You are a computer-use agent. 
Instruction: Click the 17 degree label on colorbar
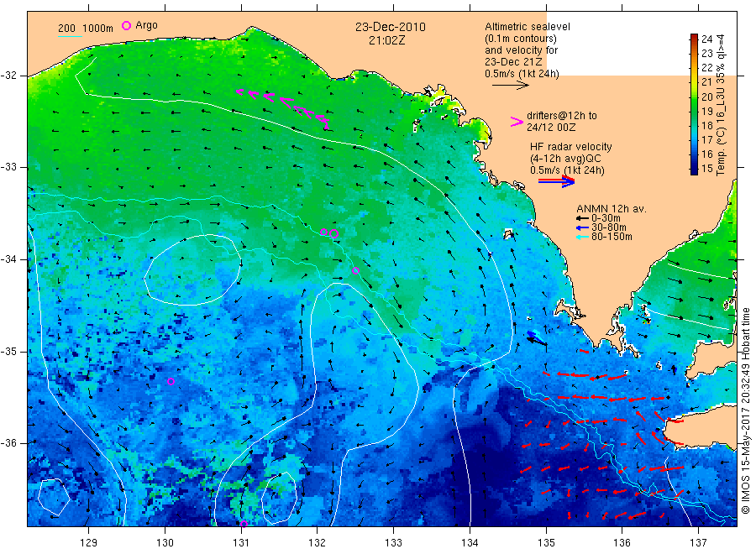pos(706,139)
